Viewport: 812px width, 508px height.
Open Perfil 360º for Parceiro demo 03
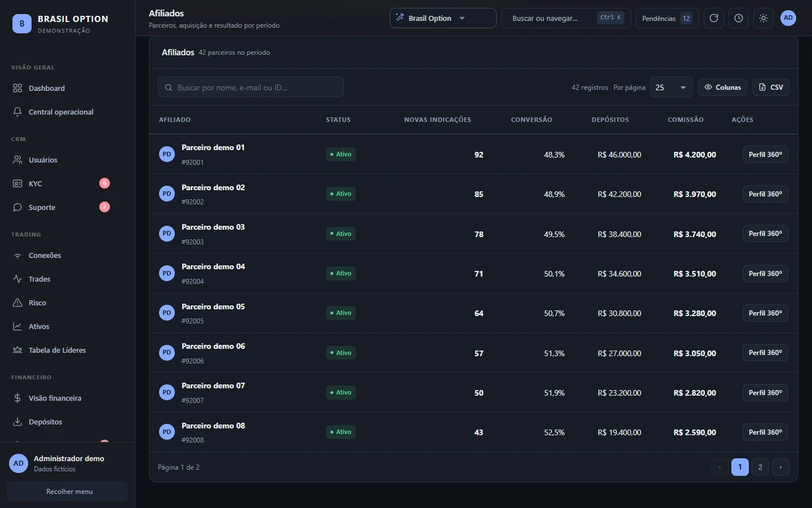[765, 234]
